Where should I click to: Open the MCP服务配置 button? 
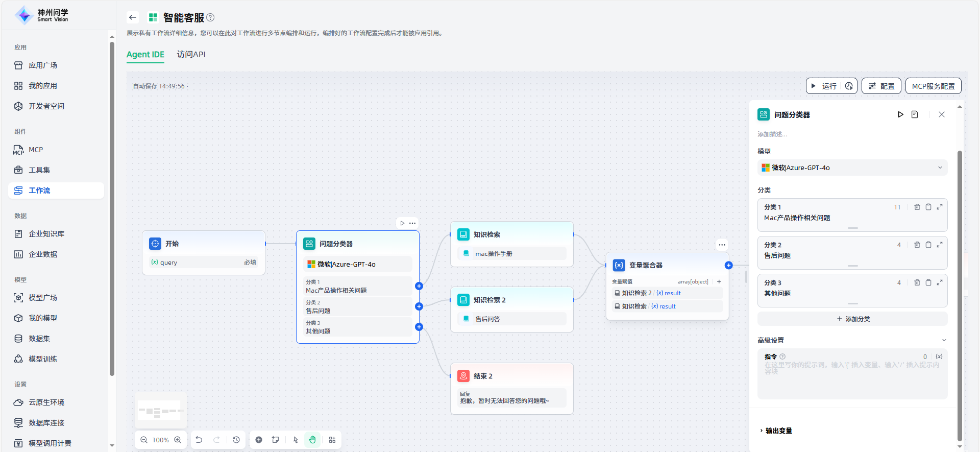tap(933, 86)
